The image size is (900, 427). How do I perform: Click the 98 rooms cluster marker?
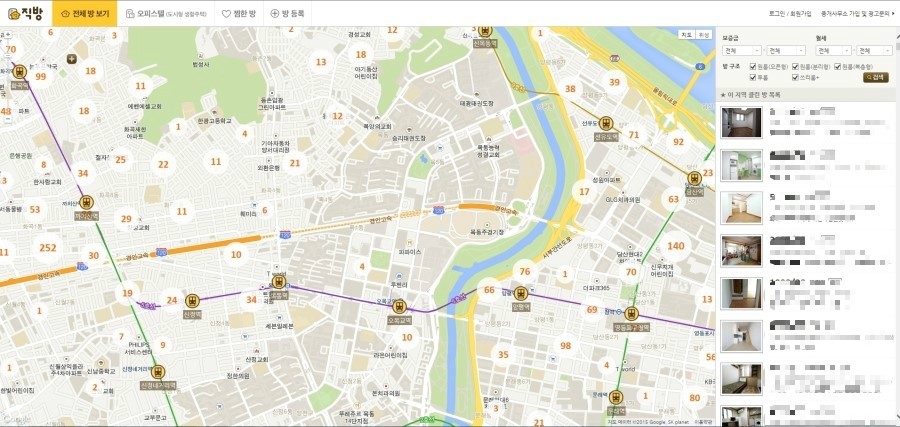pyautogui.click(x=566, y=346)
